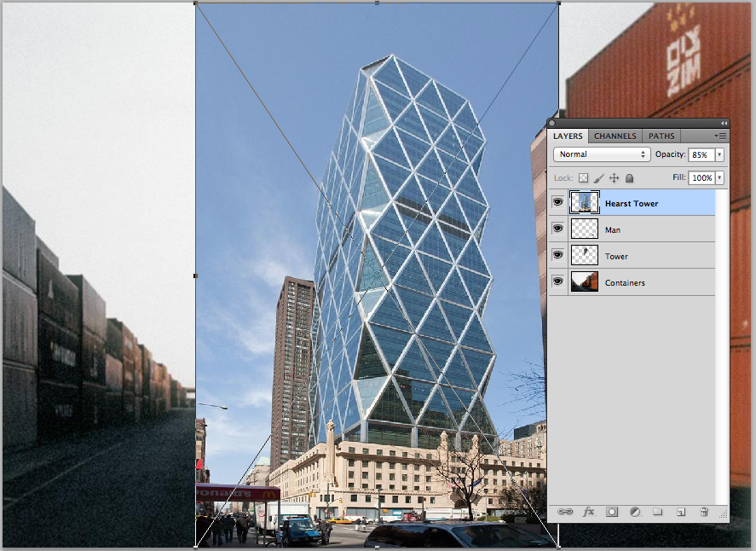Hide the Man layer

coord(558,229)
